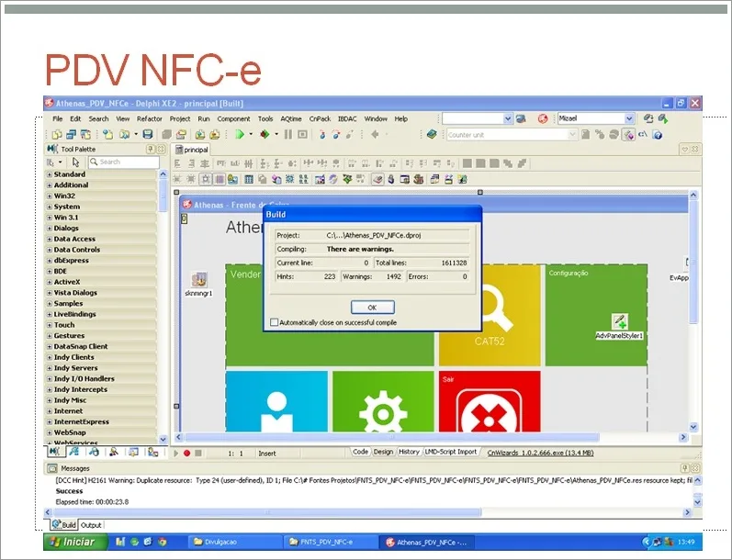The image size is (732, 560).
Task: Select the AdvPanelStyler1 component icon
Action: click(x=620, y=321)
